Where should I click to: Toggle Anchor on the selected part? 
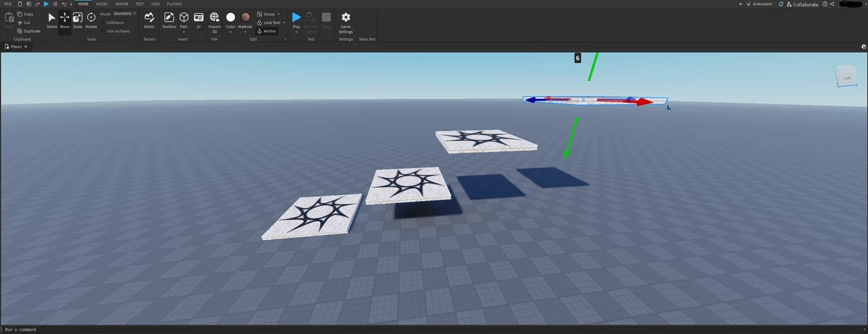coord(267,31)
